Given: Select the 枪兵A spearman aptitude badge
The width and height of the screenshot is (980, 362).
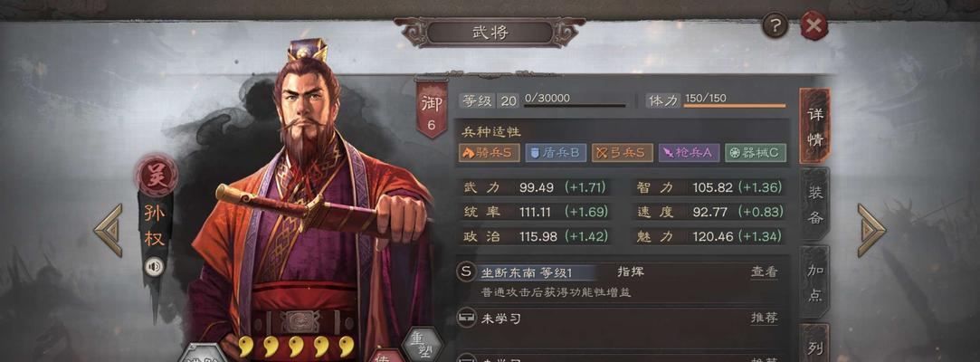Looking at the screenshot, I should click(x=689, y=153).
